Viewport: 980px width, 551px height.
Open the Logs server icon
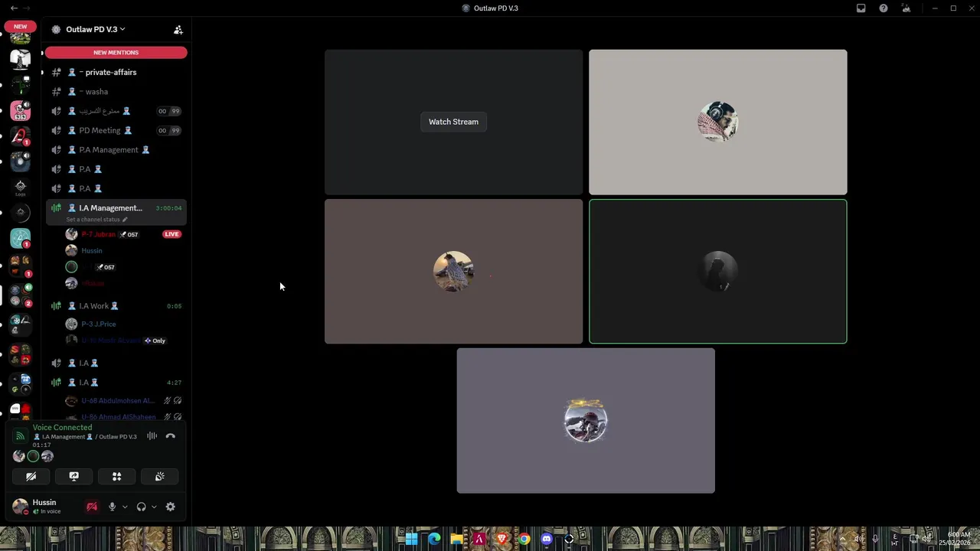click(x=21, y=187)
